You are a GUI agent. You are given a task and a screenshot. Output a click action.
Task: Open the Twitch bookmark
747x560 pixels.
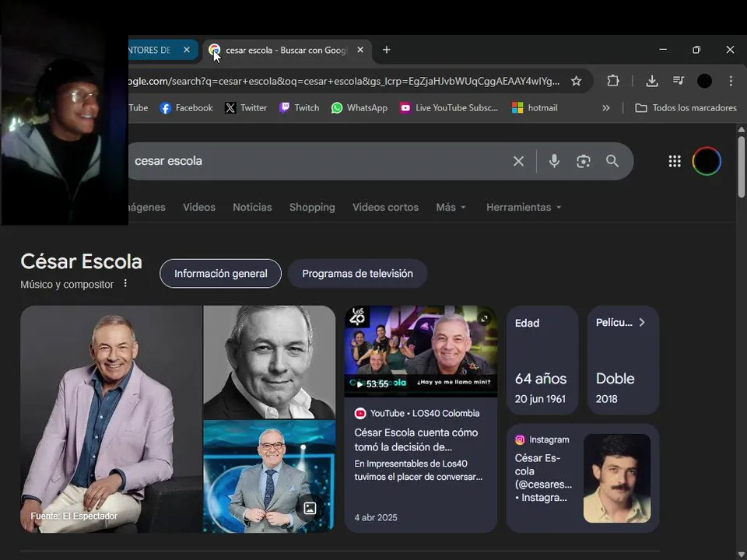click(299, 108)
